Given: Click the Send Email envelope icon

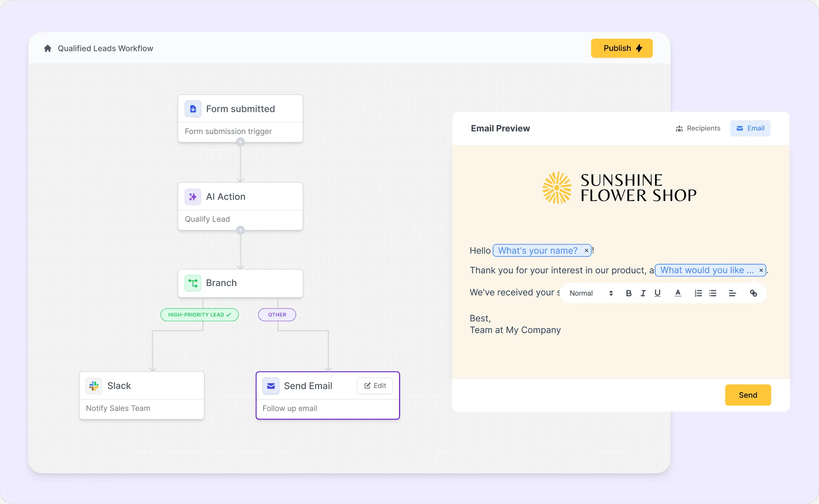Looking at the screenshot, I should (271, 386).
